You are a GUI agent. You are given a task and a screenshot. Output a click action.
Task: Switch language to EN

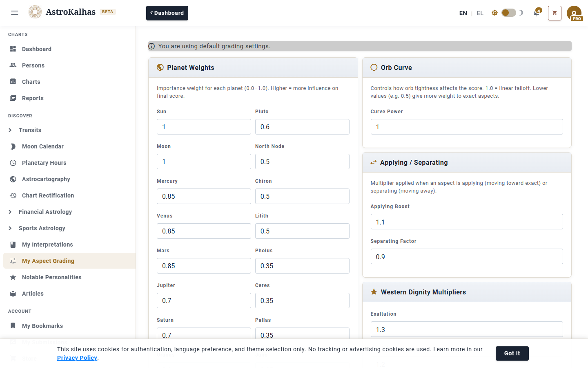click(463, 13)
